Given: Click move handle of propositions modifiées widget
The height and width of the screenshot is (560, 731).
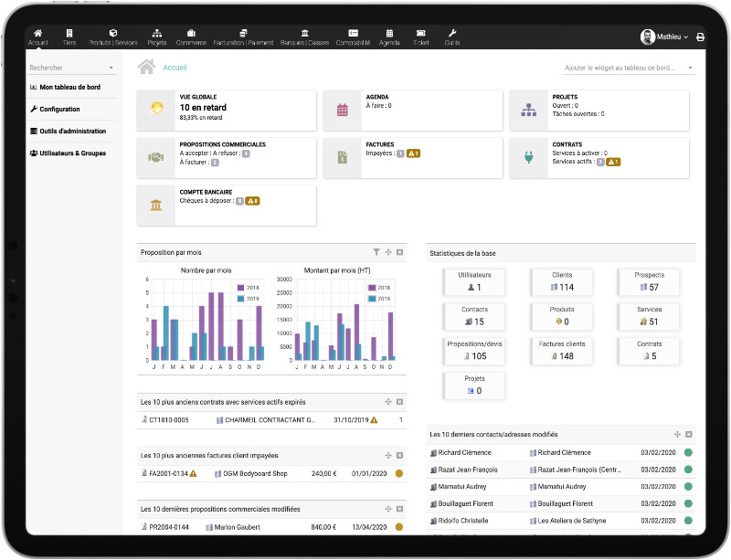Looking at the screenshot, I should 388,509.
